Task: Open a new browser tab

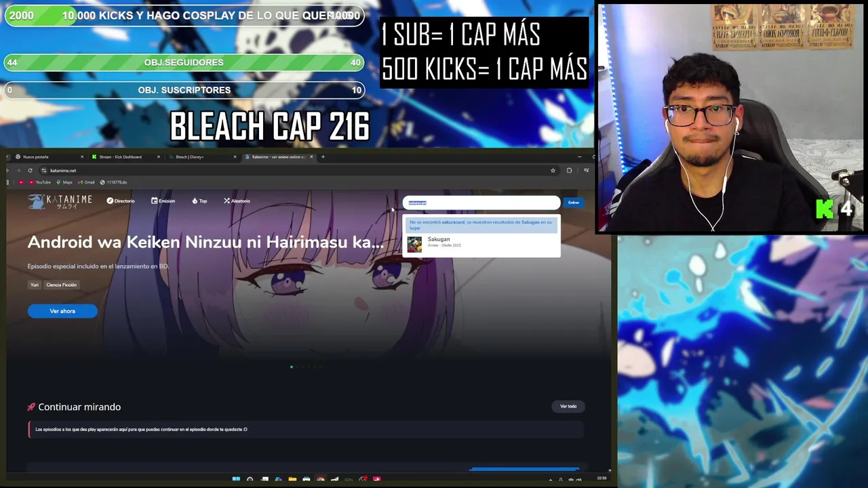Action: [x=323, y=157]
